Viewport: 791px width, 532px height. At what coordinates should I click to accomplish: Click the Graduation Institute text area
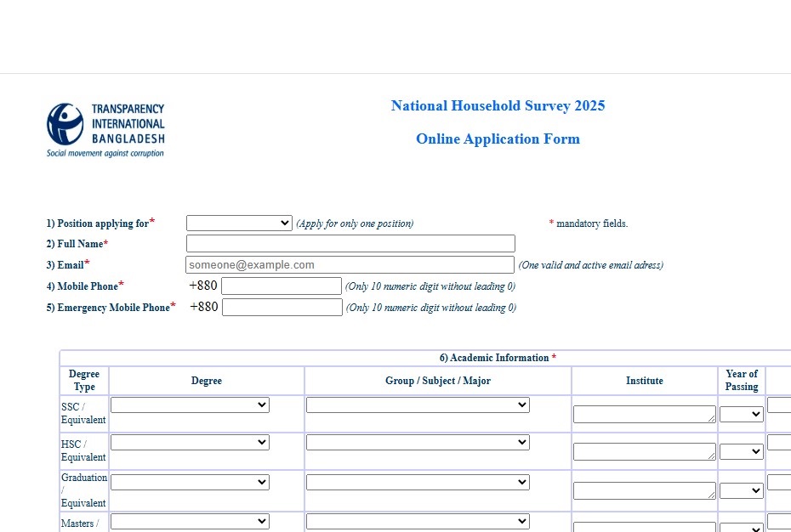pos(644,491)
